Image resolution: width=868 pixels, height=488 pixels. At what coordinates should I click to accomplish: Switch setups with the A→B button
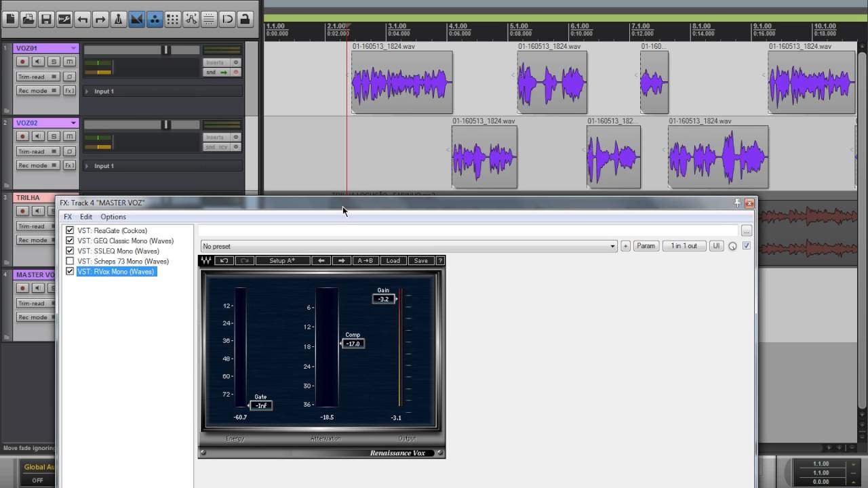365,260
